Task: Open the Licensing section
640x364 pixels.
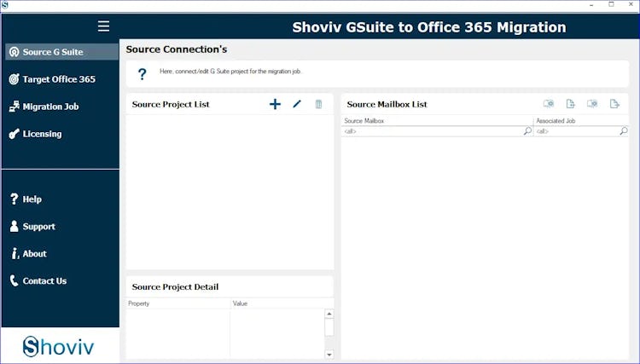Action: 42,134
